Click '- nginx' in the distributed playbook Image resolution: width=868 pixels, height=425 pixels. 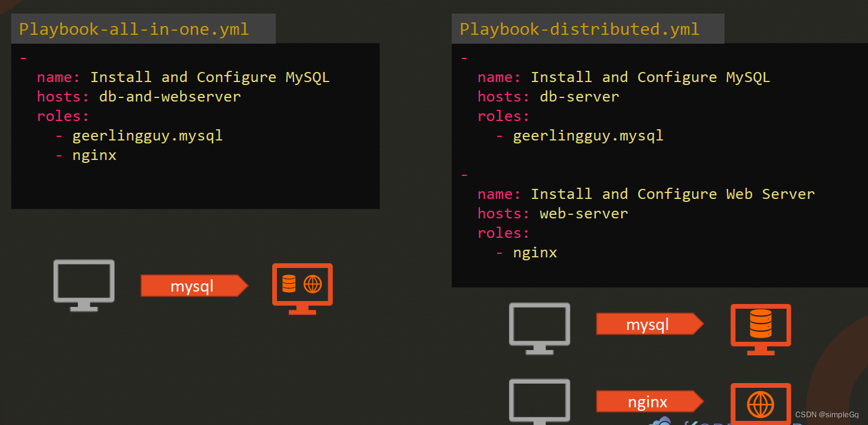pyautogui.click(x=526, y=253)
